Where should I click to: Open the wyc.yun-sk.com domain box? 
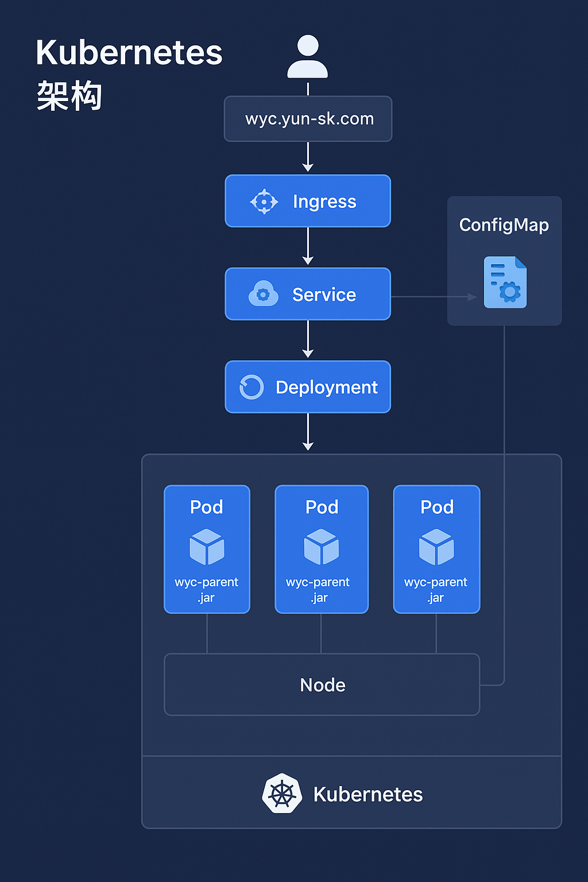click(x=308, y=119)
